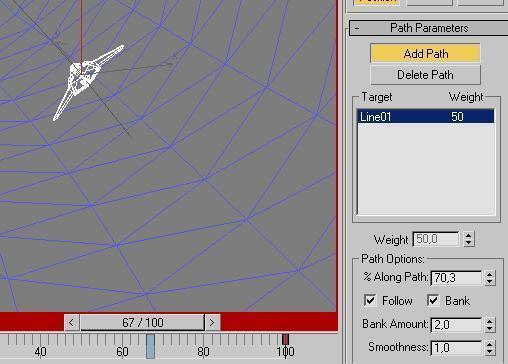
Task: Increase Bank Amount with the up spinner
Action: [489, 321]
